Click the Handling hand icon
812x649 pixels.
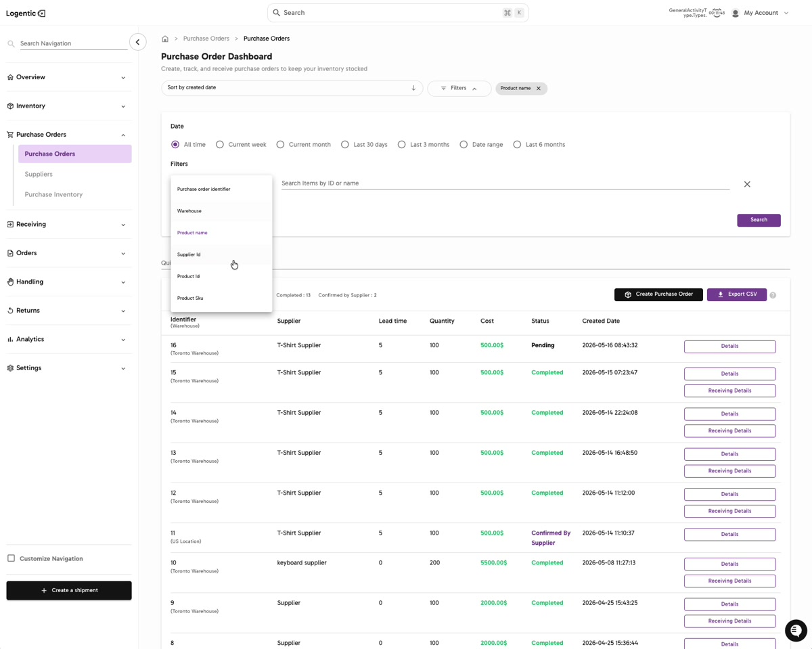pyautogui.click(x=10, y=282)
